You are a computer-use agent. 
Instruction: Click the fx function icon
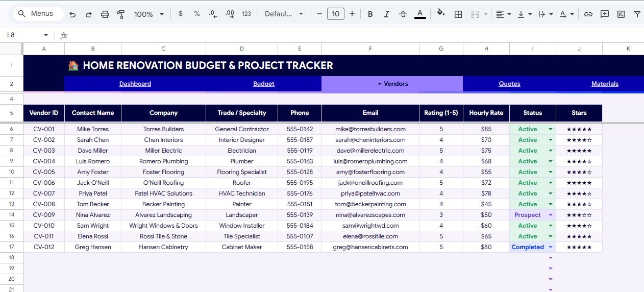(64, 36)
